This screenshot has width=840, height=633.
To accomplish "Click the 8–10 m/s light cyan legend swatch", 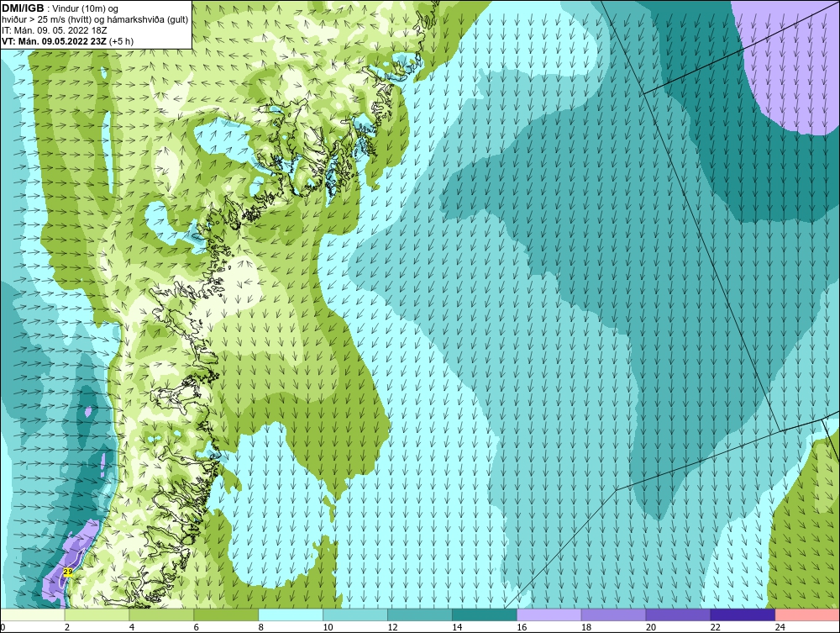I will point(291,615).
